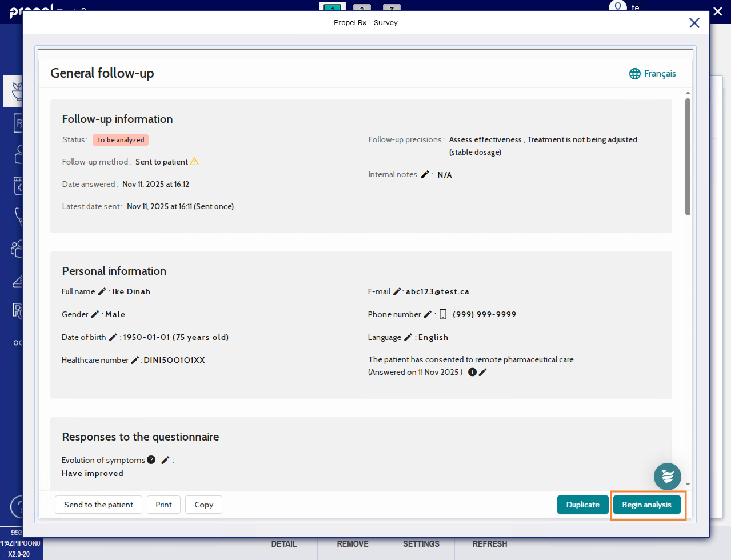This screenshot has width=731, height=560.
Task: Click the Phone number edit pencil
Action: (x=428, y=315)
